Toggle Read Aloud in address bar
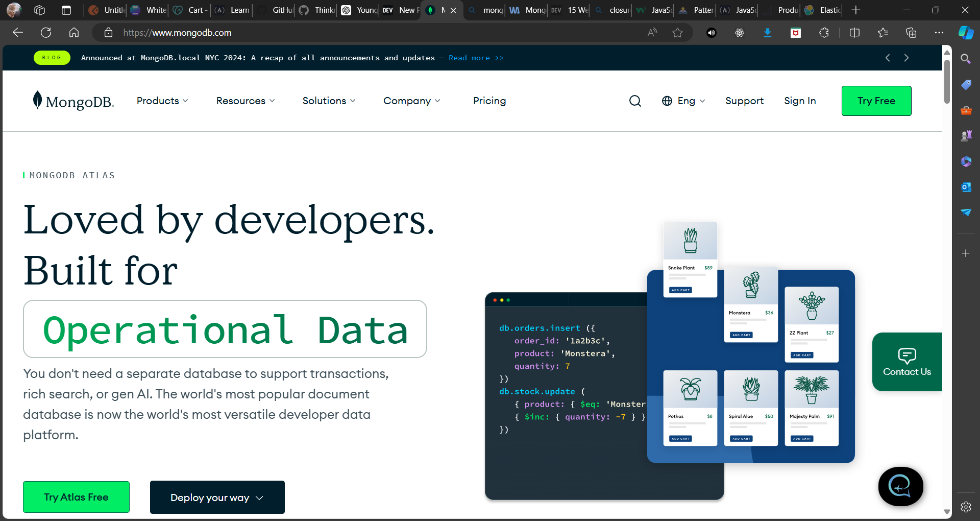Image resolution: width=980 pixels, height=521 pixels. coord(652,33)
